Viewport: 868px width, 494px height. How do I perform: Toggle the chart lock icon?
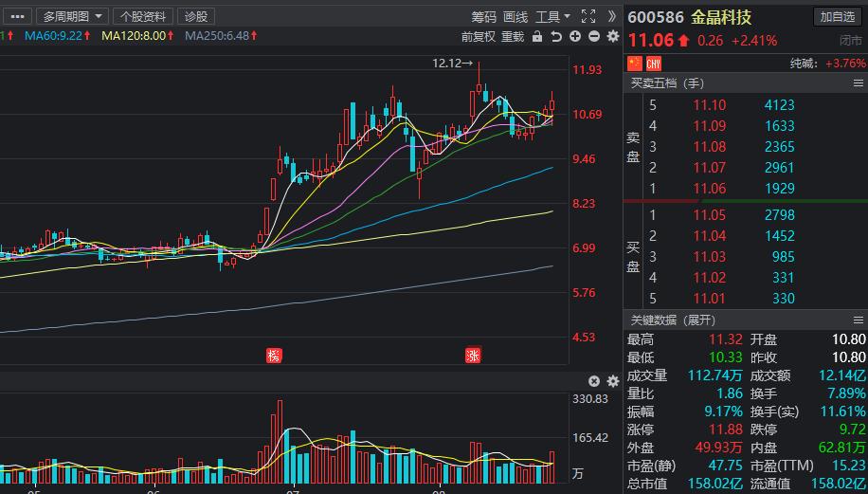coord(537,37)
